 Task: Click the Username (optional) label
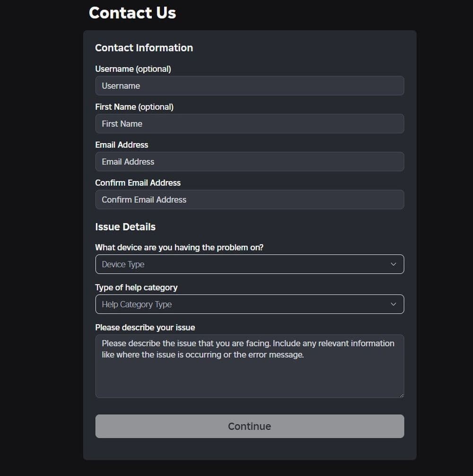point(133,69)
